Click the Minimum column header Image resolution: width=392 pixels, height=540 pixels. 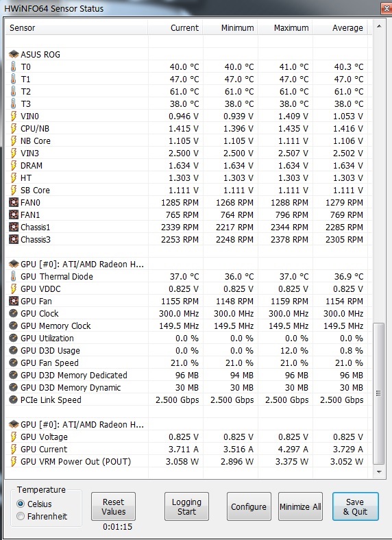tap(230, 27)
